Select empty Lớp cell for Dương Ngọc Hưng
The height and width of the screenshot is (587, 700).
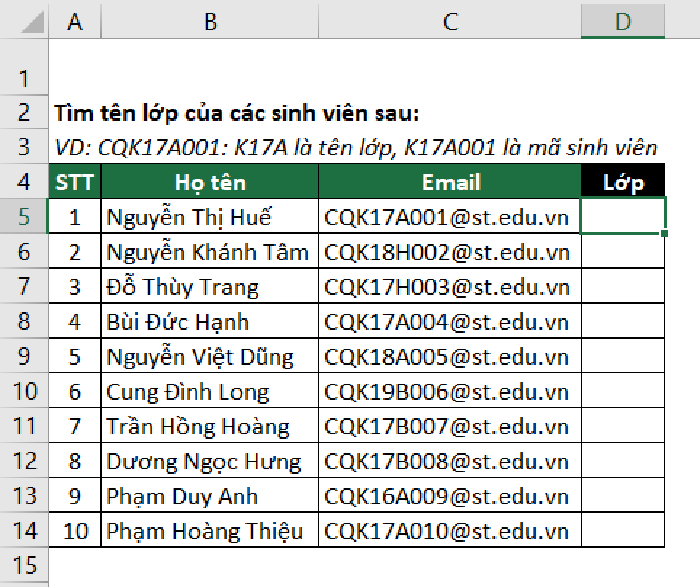pos(623,460)
